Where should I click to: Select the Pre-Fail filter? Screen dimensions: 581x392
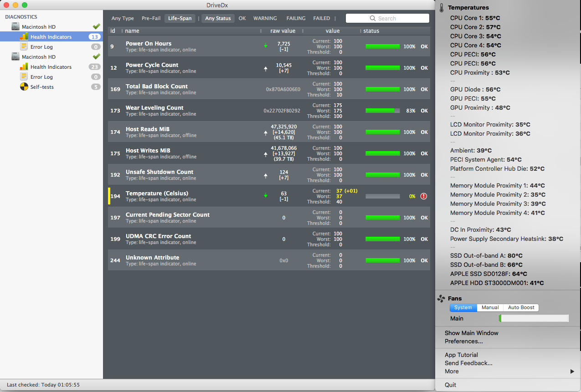click(151, 19)
